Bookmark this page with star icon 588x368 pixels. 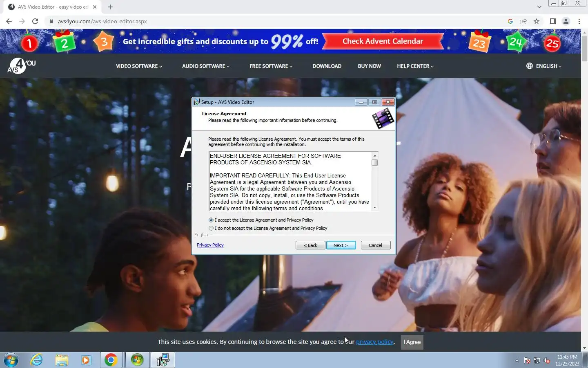click(537, 21)
